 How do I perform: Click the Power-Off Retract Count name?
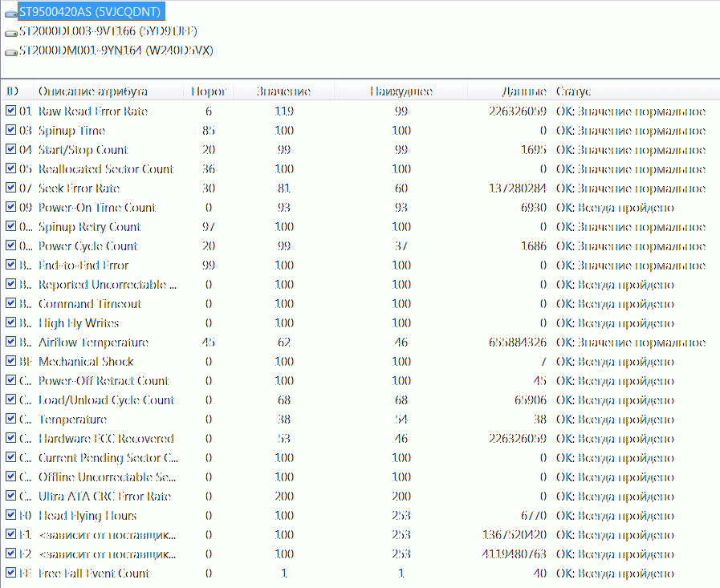click(104, 381)
